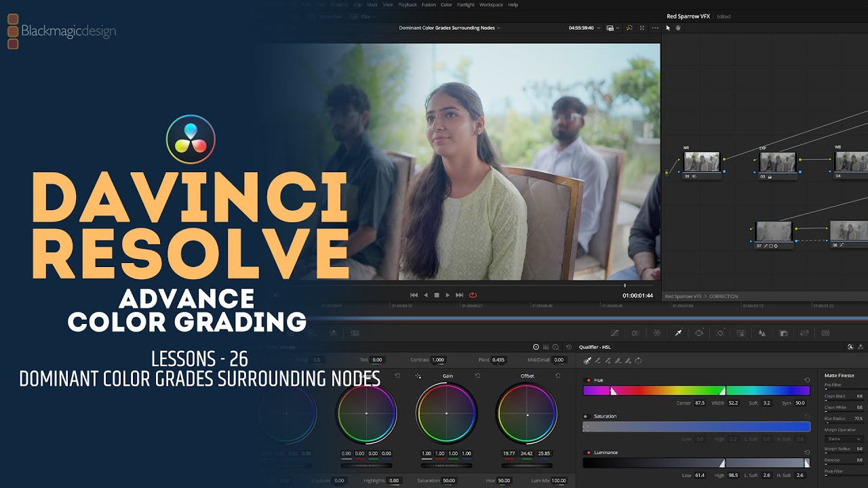Reset the Offset color wheel

point(557,375)
